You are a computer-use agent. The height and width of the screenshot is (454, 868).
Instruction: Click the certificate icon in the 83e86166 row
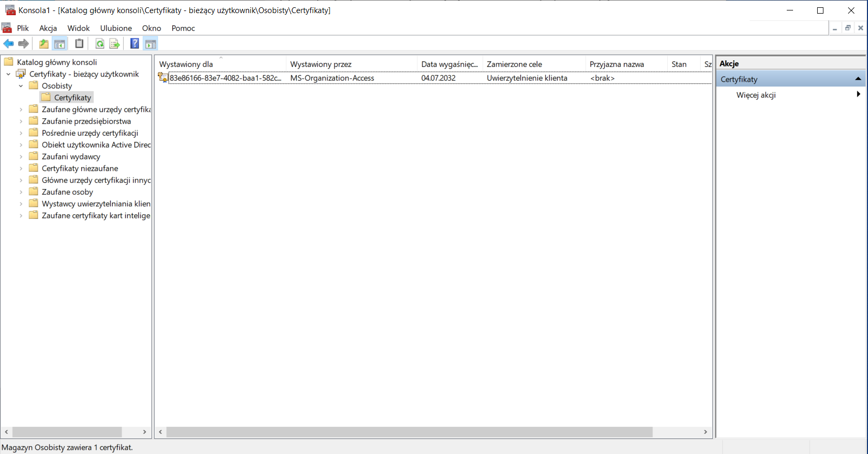tap(163, 78)
